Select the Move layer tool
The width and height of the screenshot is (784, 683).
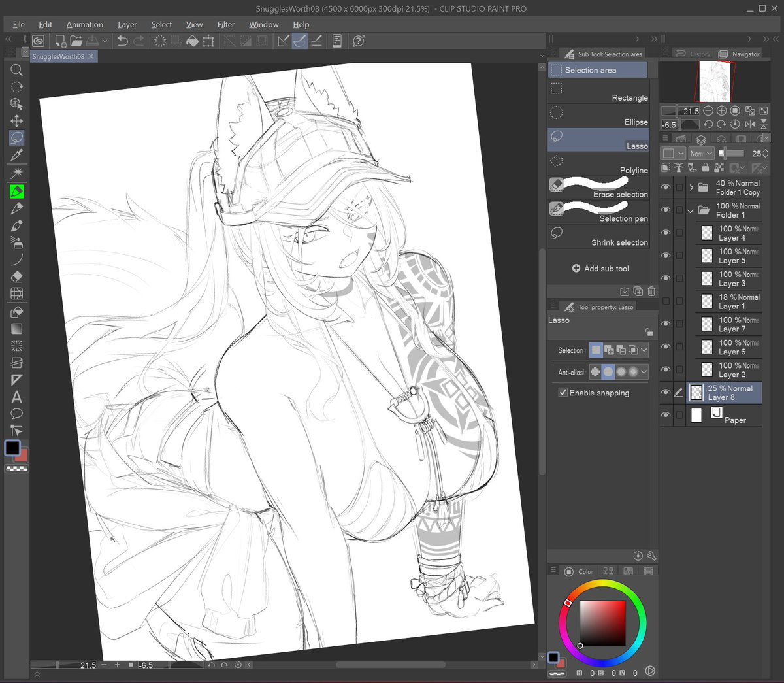tap(17, 121)
